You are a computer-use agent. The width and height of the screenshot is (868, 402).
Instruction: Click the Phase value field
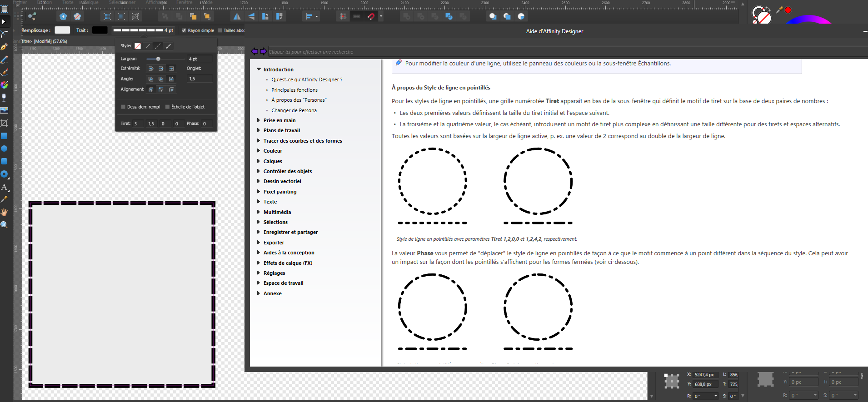(207, 124)
